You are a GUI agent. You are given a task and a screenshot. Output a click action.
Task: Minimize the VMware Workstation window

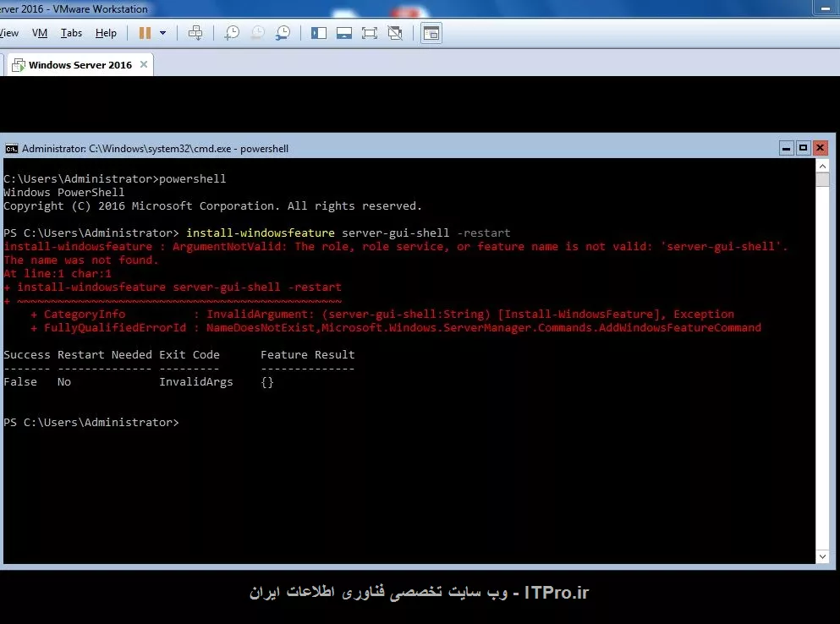826,8
